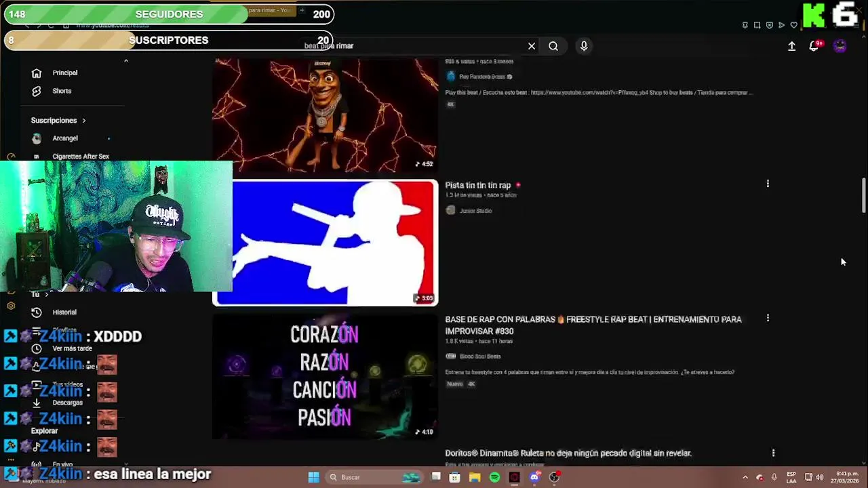Image resolution: width=868 pixels, height=488 pixels.
Task: Open options for Pista tin tin rap
Action: point(768,184)
